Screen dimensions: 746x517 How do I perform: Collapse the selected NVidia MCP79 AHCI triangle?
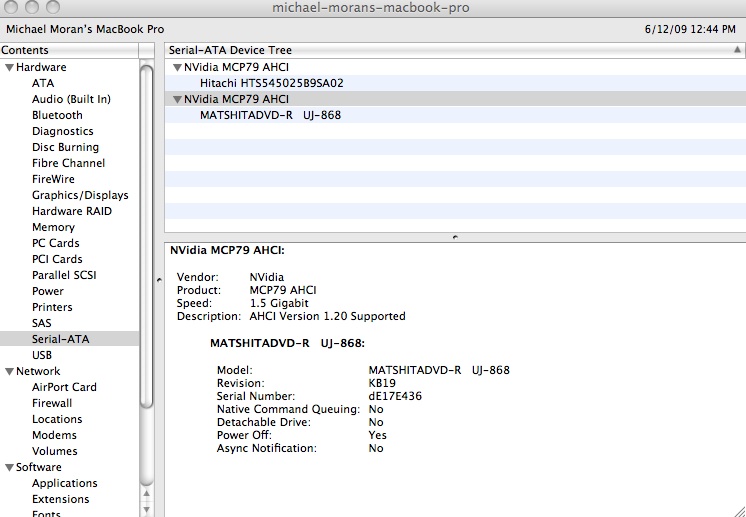tap(177, 99)
